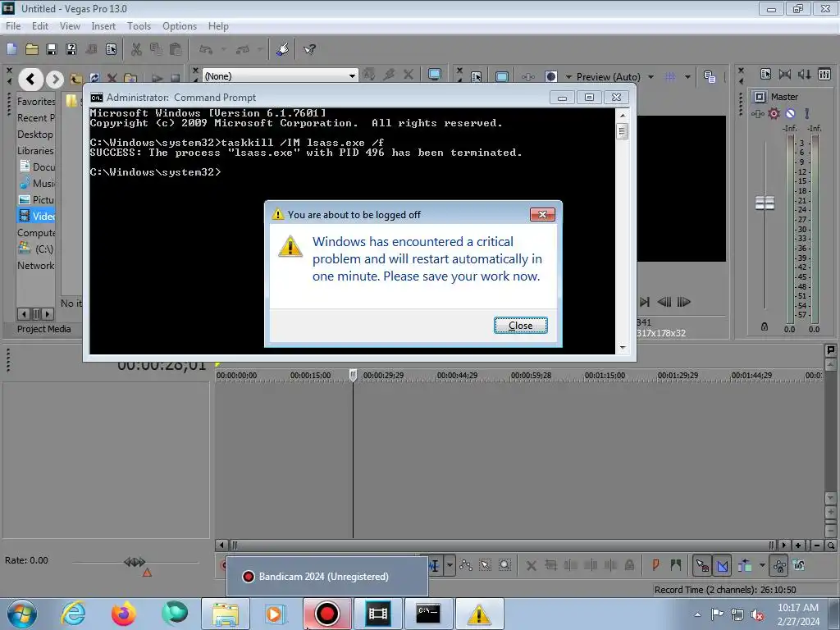Open the Edit tool dropdown arrow
The width and height of the screenshot is (840, 630).
(450, 565)
